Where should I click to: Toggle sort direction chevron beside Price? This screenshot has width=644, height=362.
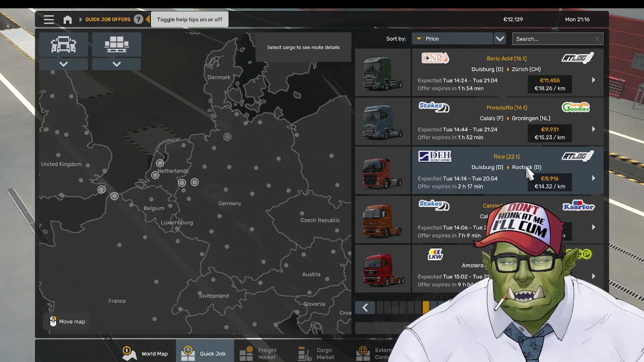[x=499, y=38]
